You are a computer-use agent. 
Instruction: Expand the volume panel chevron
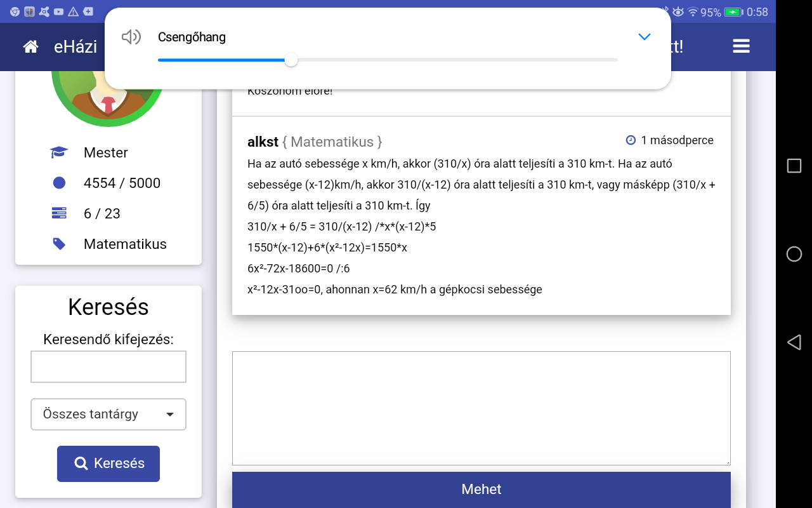645,37
